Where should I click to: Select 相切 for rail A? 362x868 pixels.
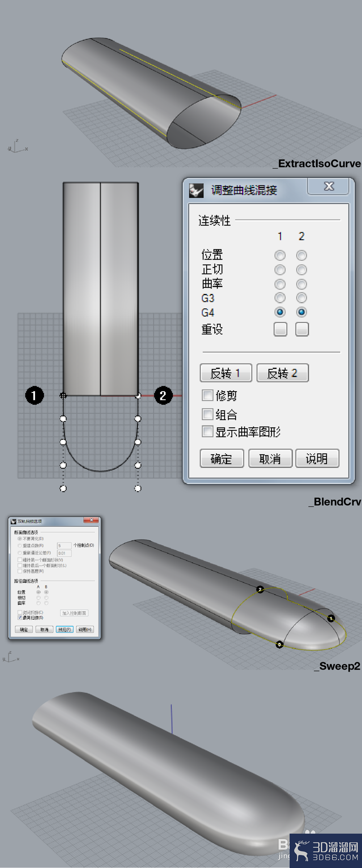pyautogui.click(x=38, y=598)
